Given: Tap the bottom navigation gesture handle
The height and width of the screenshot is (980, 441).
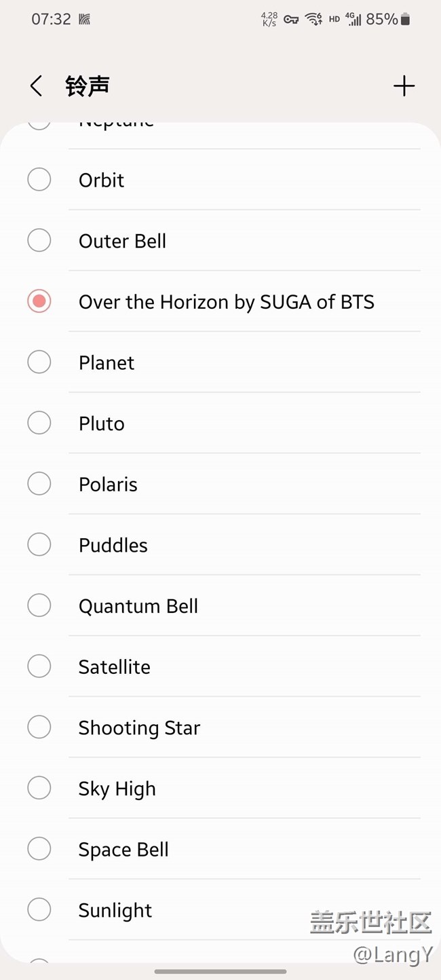Looking at the screenshot, I should 220,971.
